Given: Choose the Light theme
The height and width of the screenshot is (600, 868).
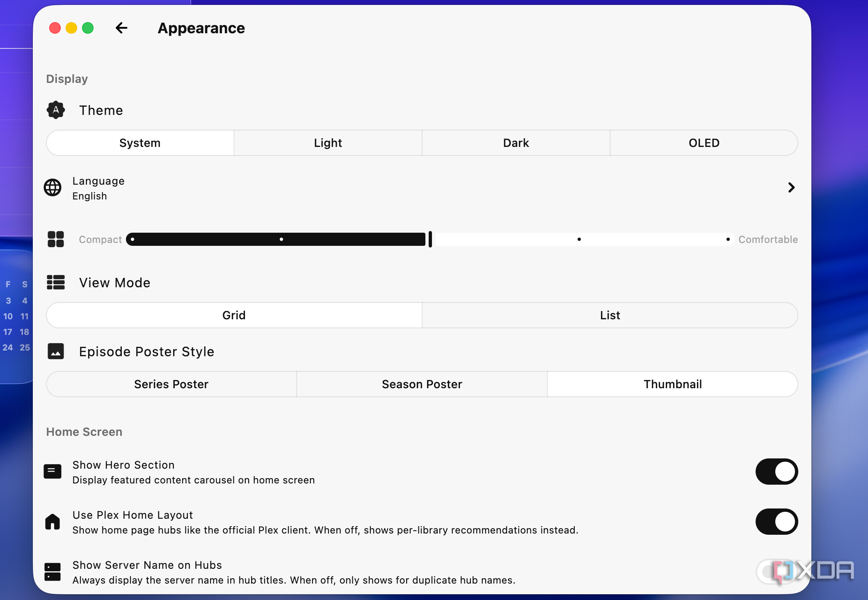Looking at the screenshot, I should tap(328, 143).
